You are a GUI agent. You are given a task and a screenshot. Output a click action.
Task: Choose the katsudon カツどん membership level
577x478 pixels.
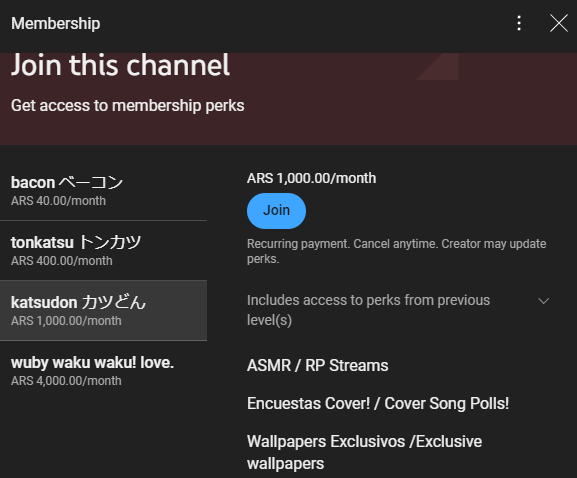pyautogui.click(x=103, y=310)
